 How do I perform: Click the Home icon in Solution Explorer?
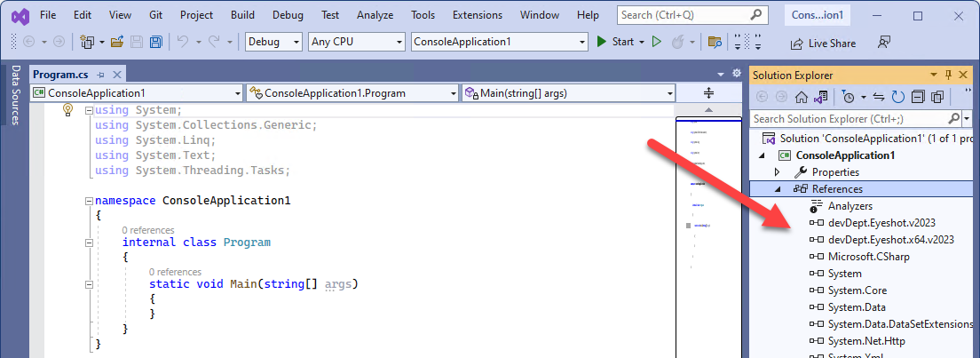(802, 97)
